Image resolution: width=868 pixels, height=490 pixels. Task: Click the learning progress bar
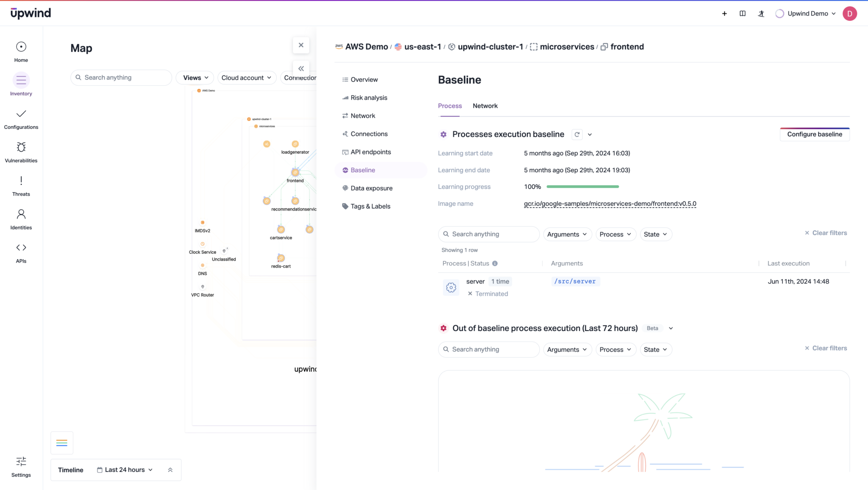coord(582,186)
